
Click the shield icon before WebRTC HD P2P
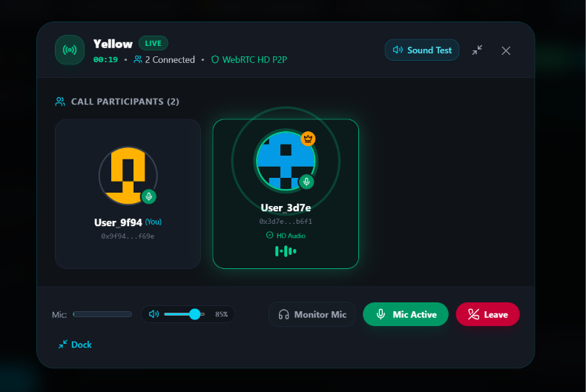(215, 60)
